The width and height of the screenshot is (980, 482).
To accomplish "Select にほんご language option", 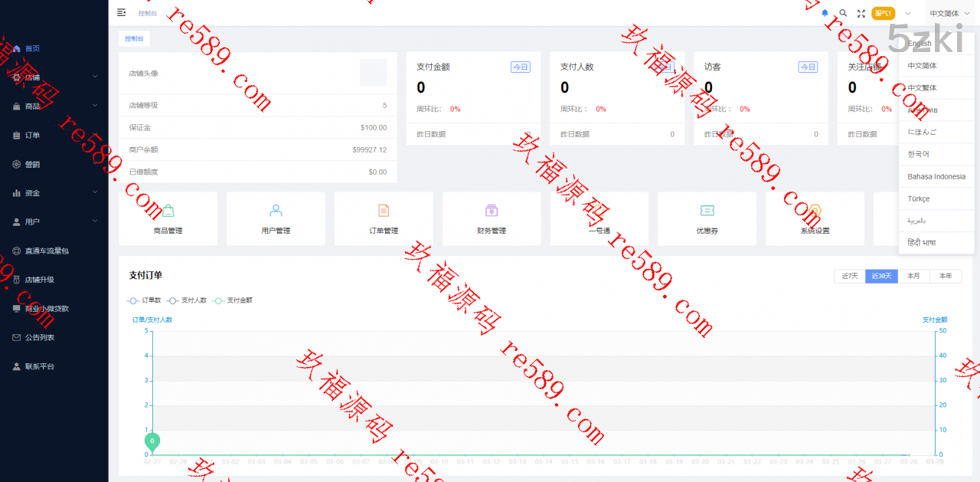I will click(936, 132).
